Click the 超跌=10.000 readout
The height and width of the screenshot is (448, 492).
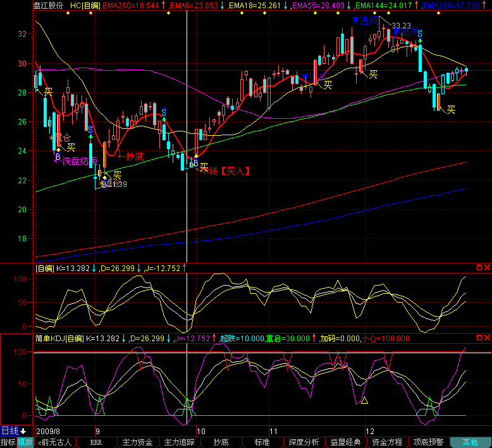tap(242, 339)
